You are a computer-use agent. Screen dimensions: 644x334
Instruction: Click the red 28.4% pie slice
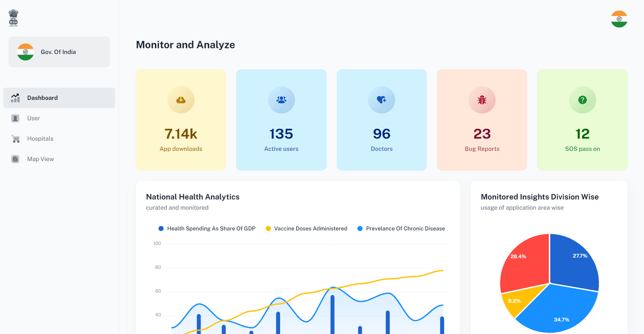click(x=525, y=264)
